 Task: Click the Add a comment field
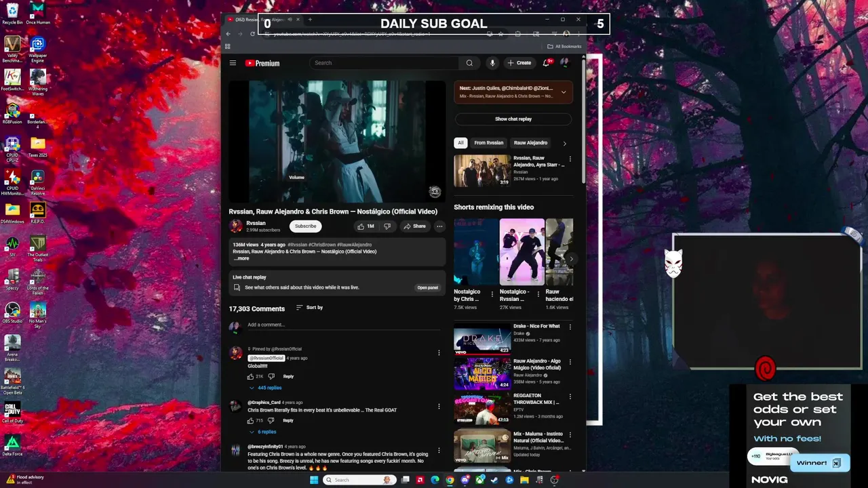tap(342, 325)
